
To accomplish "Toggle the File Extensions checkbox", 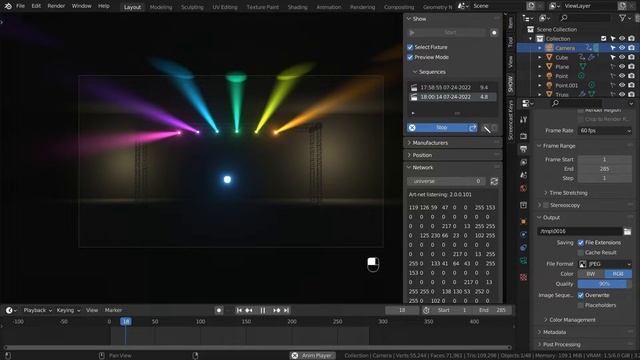I will tap(581, 243).
